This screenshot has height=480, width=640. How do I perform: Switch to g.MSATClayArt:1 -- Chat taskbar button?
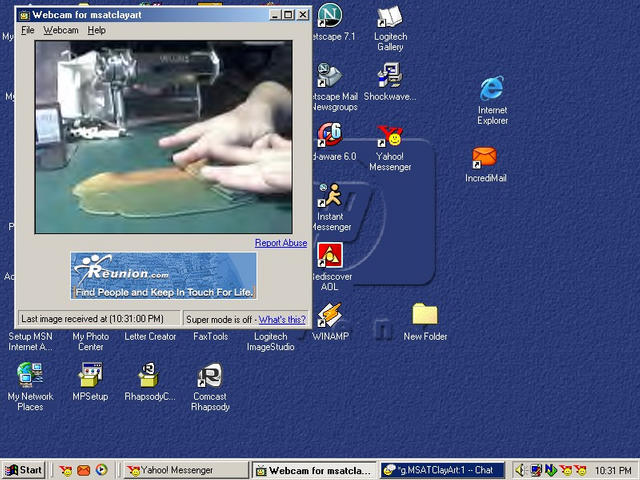point(442,471)
